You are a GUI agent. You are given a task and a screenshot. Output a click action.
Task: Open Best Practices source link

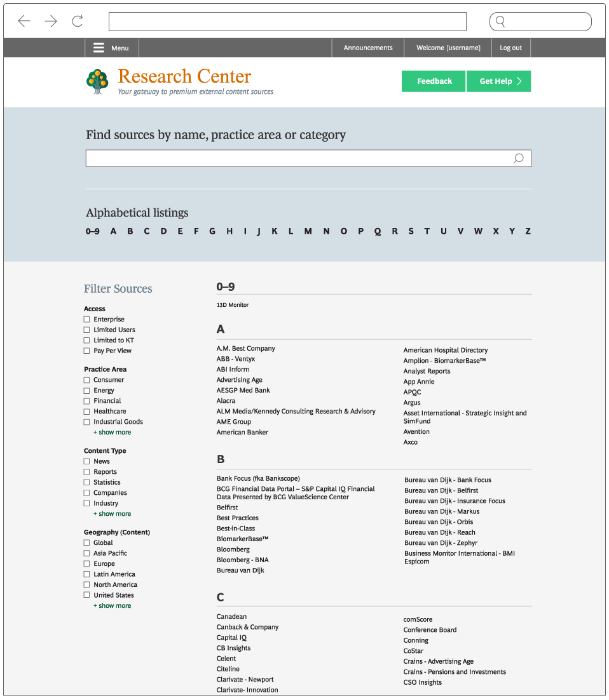[238, 518]
